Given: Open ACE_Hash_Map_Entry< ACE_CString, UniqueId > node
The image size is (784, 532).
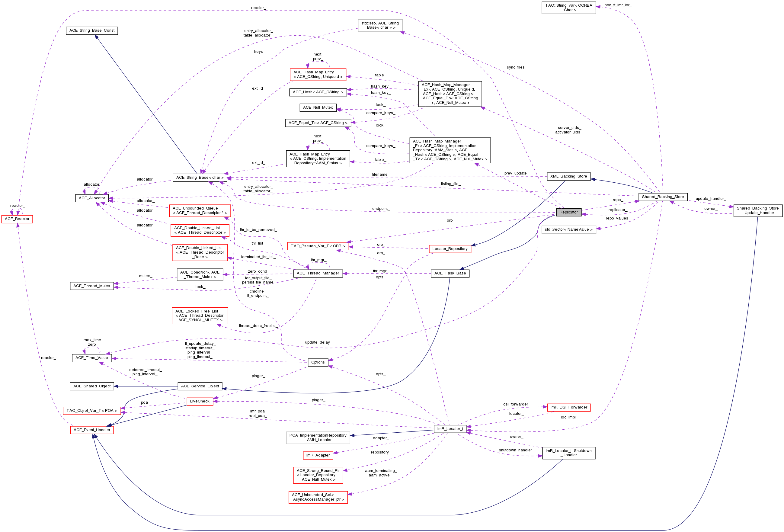Looking at the screenshot, I should pos(318,75).
